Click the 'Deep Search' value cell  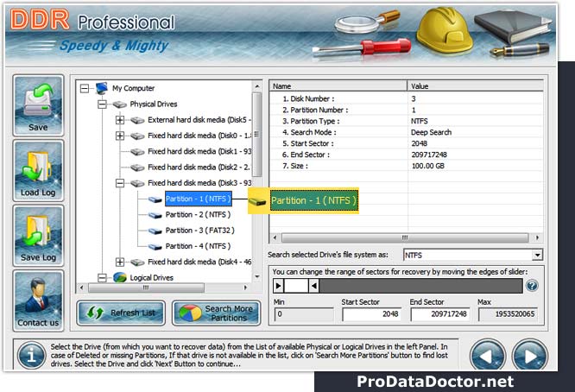point(432,132)
